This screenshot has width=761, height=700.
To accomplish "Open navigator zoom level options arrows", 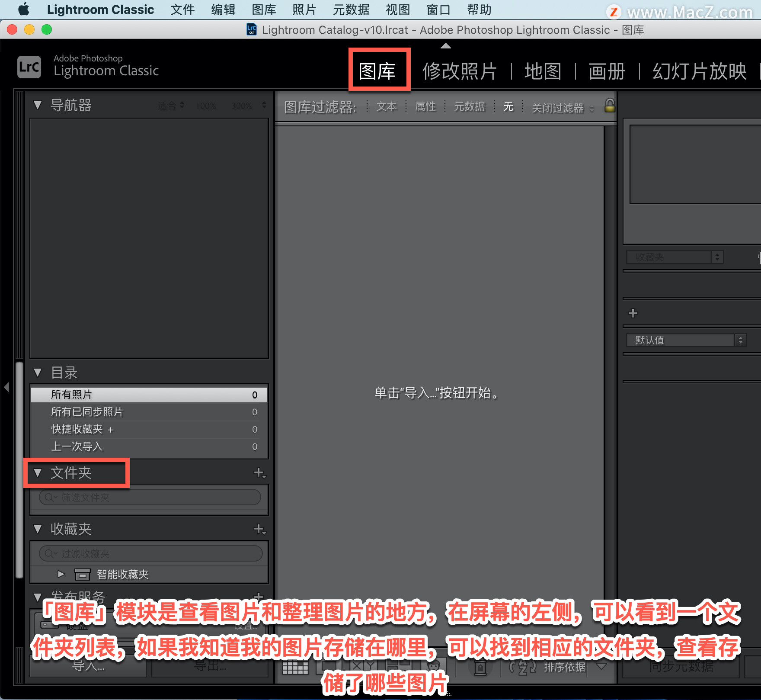I will (x=264, y=105).
